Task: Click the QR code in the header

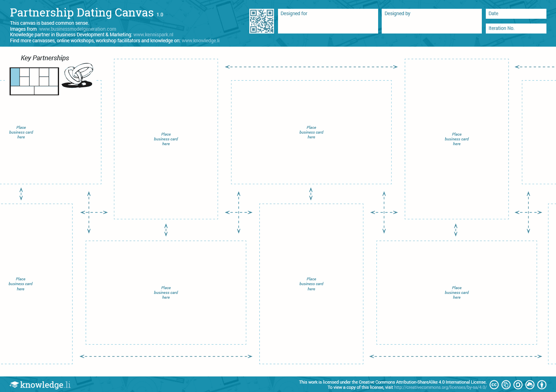Action: 262,21
